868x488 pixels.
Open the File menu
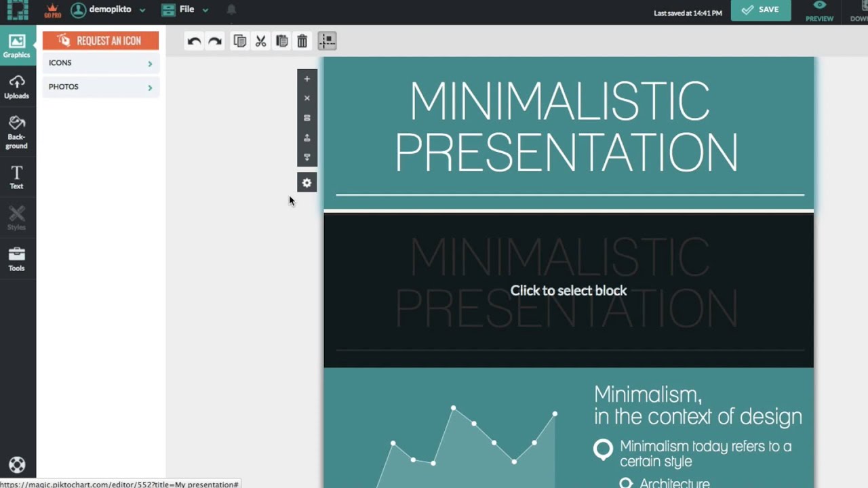click(186, 9)
